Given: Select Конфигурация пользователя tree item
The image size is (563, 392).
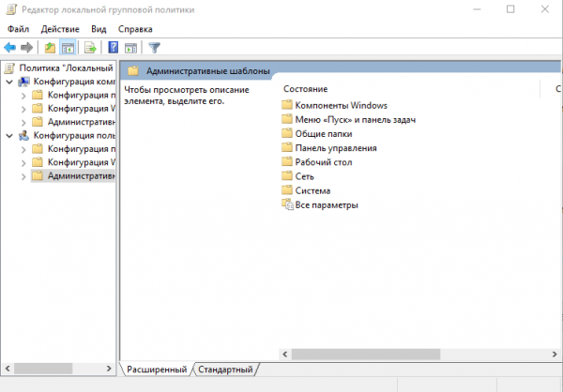Looking at the screenshot, I should click(75, 135).
